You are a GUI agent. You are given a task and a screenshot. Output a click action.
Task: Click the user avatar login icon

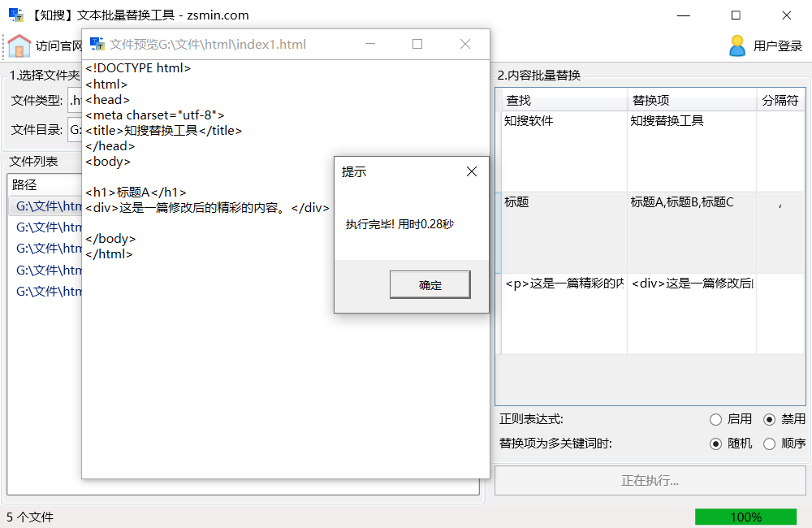(736, 45)
